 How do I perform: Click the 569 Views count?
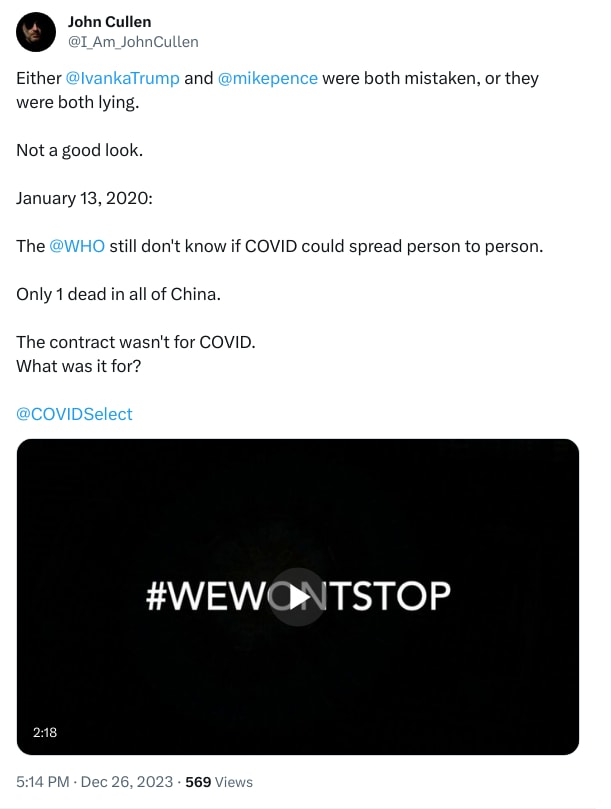(219, 782)
